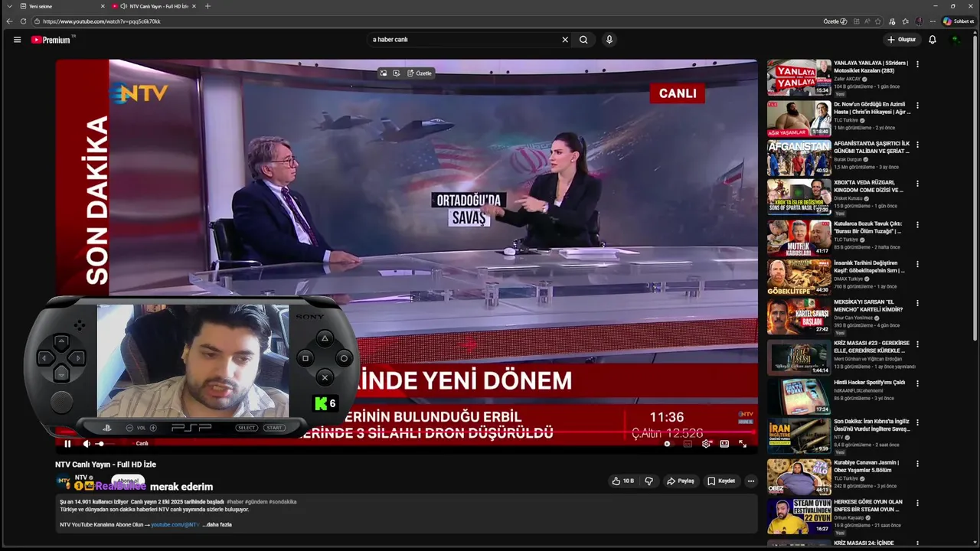
Task: Open the tab search dropdown chevron
Action: 8,6
